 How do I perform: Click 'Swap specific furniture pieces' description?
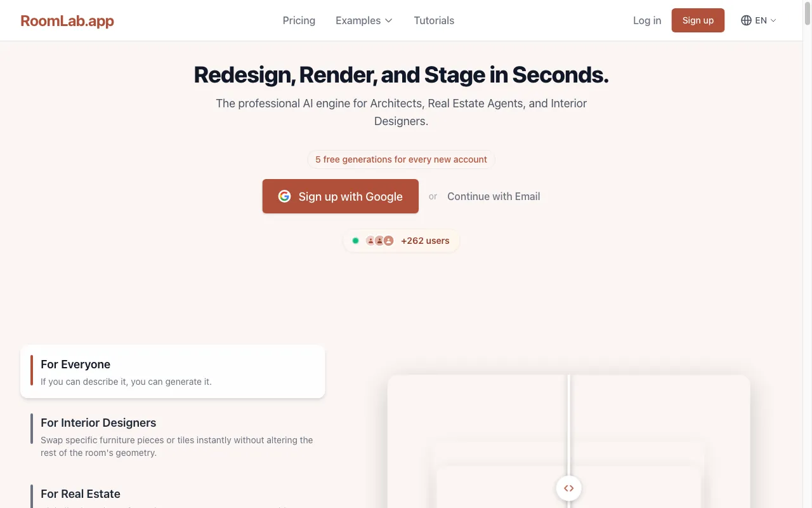177,446
